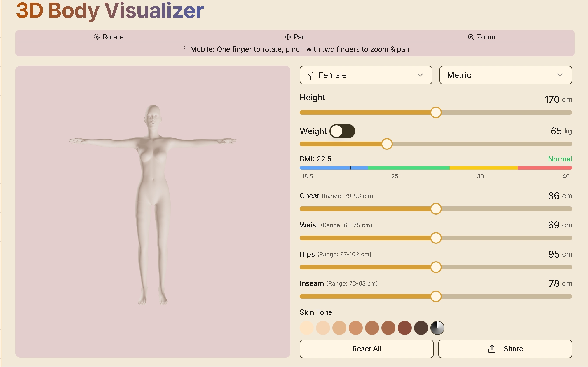Click the 3D body model figure
Image resolution: width=588 pixels, height=367 pixels.
152,181
